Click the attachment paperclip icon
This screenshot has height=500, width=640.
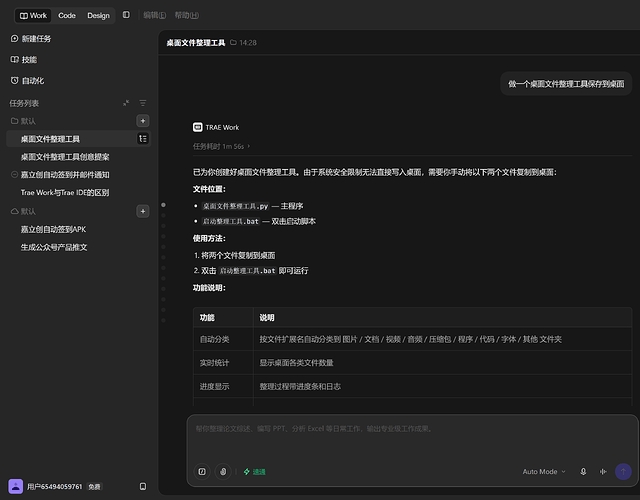(x=223, y=471)
